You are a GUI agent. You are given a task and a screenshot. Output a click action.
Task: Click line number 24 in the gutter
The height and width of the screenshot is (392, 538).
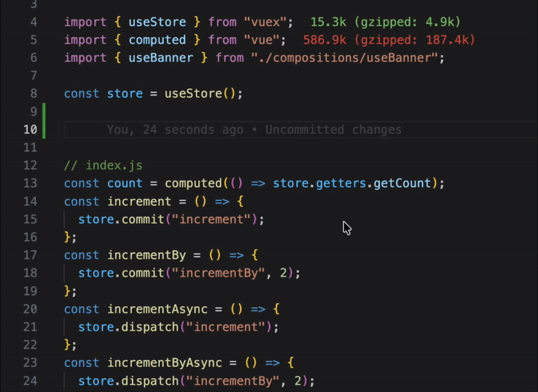click(30, 381)
